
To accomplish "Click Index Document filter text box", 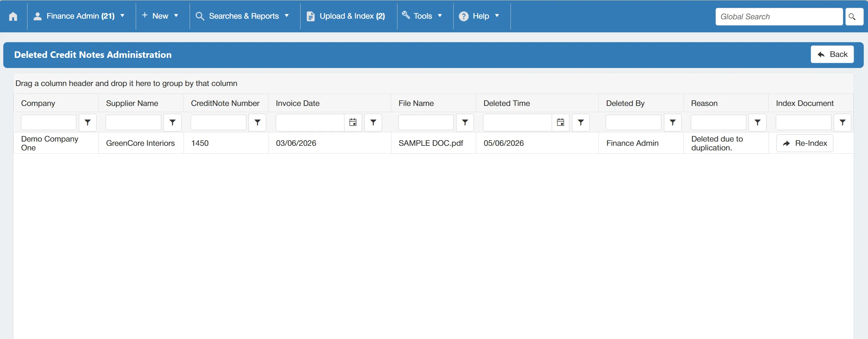I will tap(803, 123).
